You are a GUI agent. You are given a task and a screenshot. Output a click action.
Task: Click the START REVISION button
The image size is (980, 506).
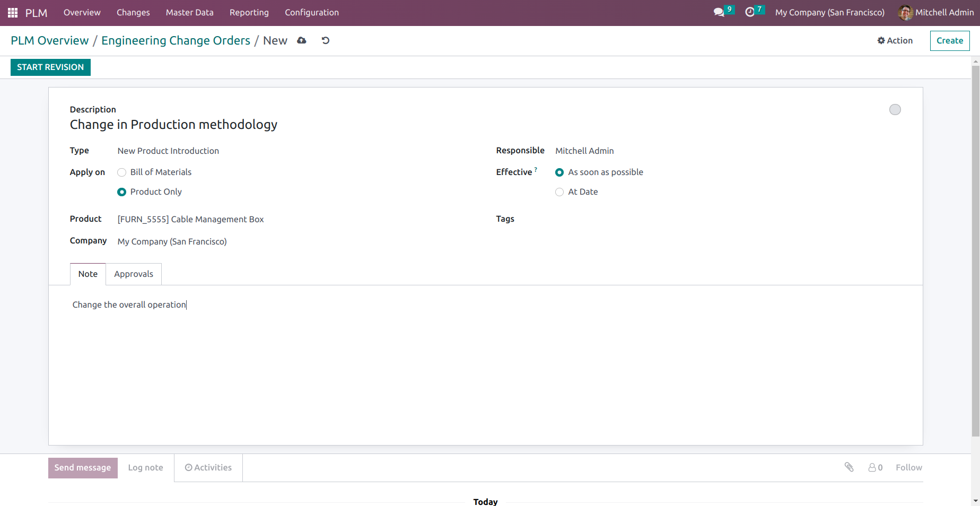(50, 67)
